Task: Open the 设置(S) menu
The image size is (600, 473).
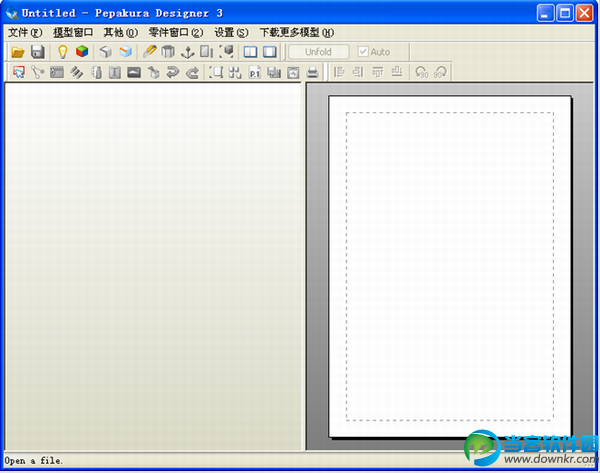Action: pyautogui.click(x=231, y=33)
